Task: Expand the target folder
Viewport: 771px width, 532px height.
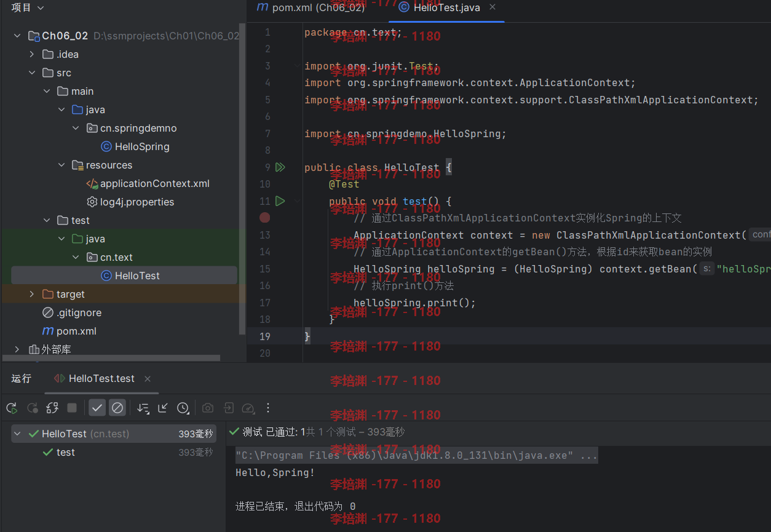Action: (x=32, y=294)
